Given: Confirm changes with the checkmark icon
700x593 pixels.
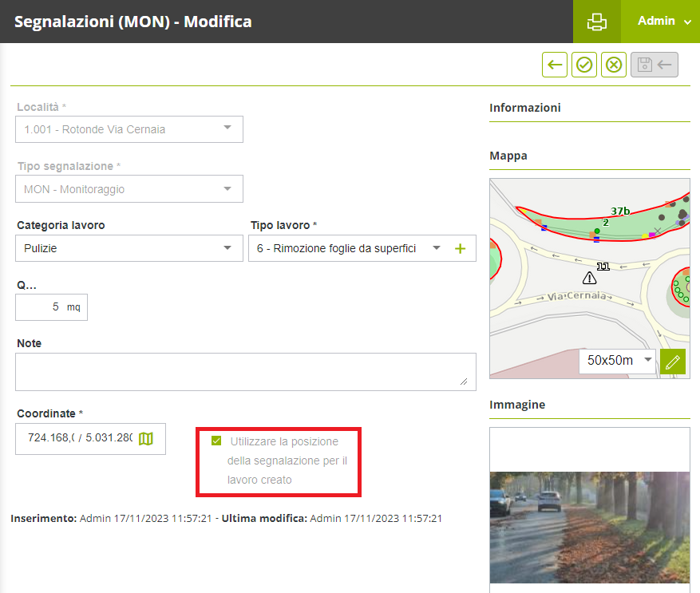Looking at the screenshot, I should tap(584, 65).
